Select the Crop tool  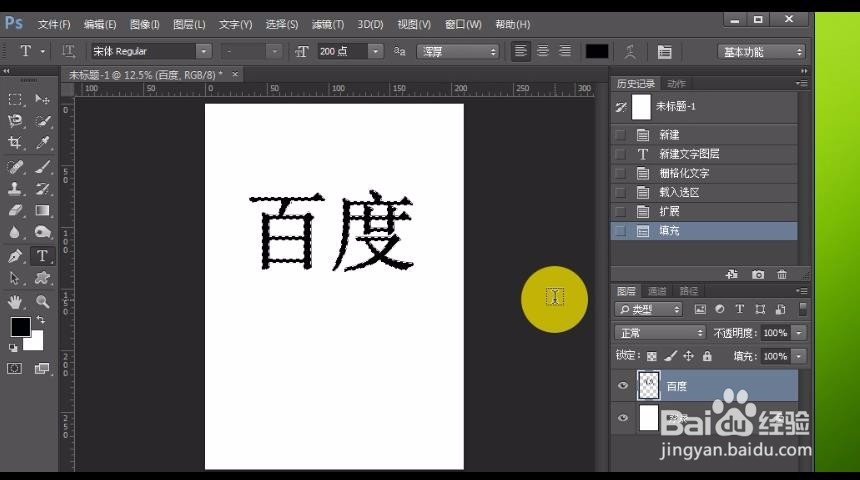(x=15, y=143)
